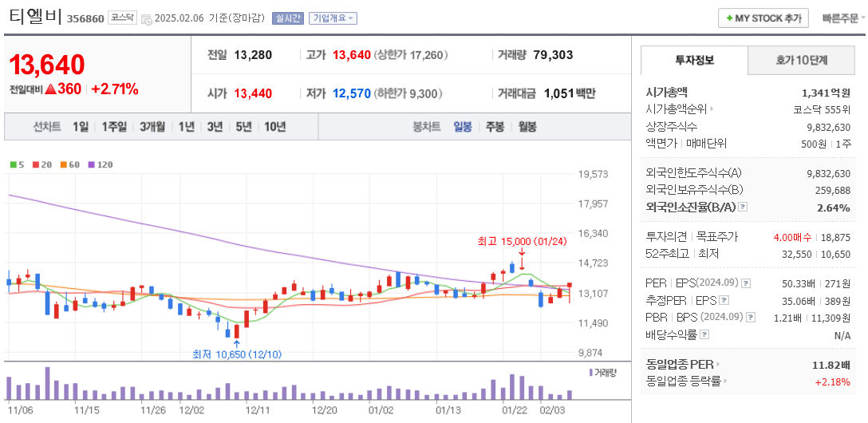
Task: Click the 목표주가 value 18,875
Action: (837, 237)
